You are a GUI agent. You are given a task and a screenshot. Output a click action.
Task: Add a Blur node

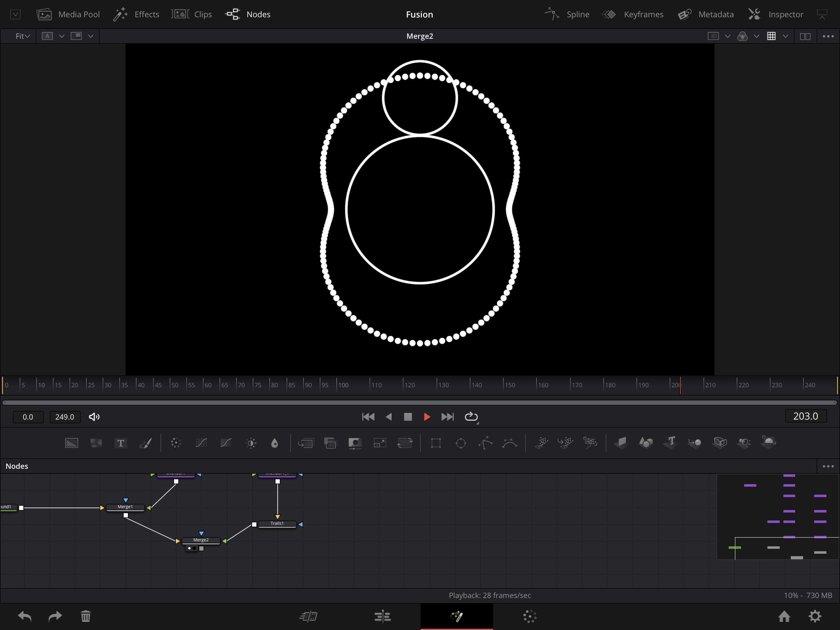(x=275, y=443)
